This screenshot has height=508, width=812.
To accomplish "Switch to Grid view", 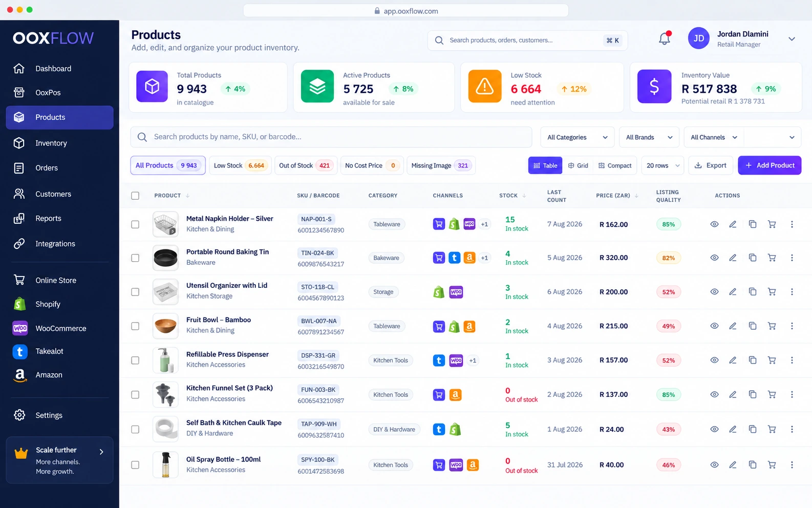I will pyautogui.click(x=578, y=165).
